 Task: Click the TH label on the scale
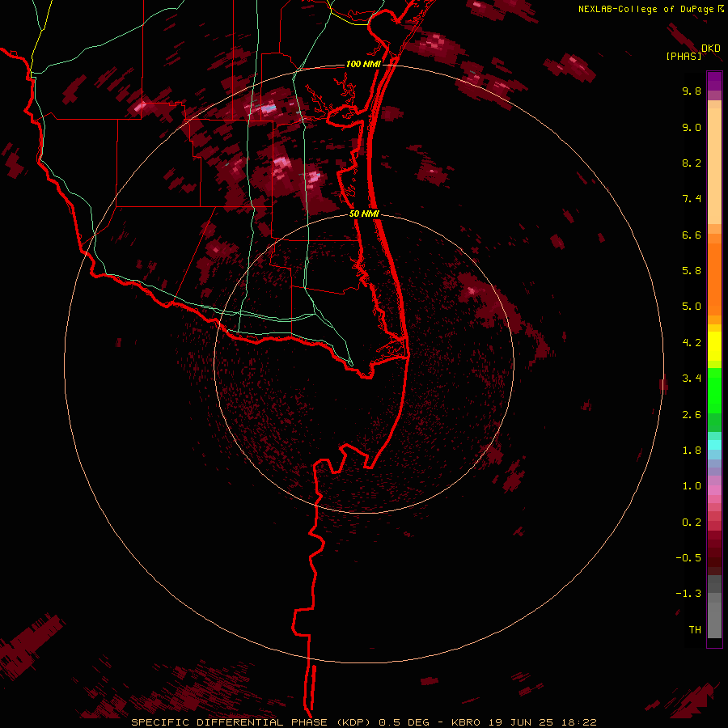[x=695, y=630]
